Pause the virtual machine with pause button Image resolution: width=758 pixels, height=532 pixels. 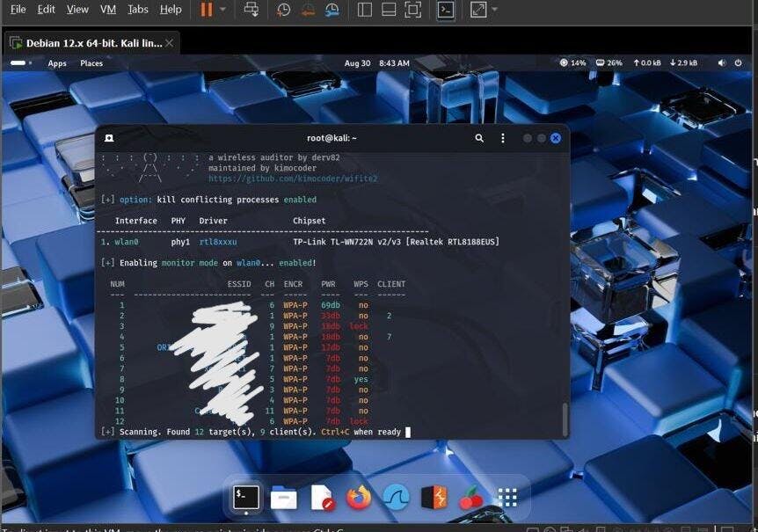(x=206, y=10)
